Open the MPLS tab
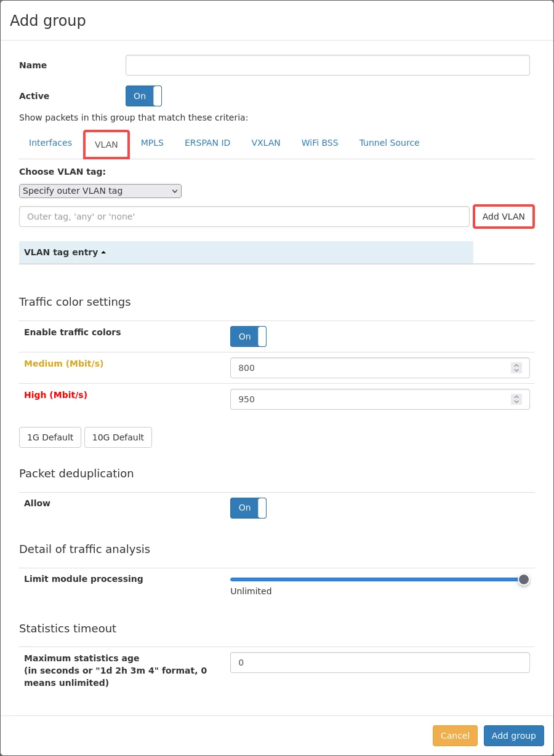 [152, 143]
